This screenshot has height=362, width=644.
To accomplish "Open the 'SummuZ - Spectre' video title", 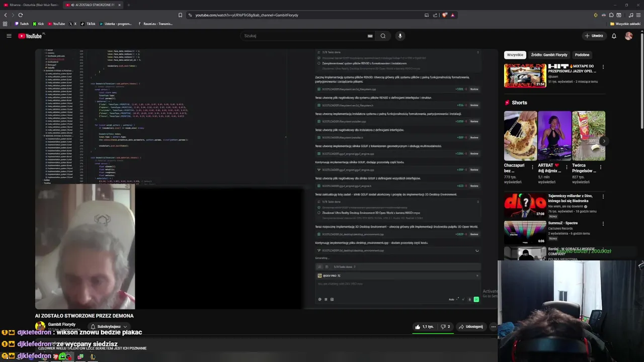I will pyautogui.click(x=563, y=223).
